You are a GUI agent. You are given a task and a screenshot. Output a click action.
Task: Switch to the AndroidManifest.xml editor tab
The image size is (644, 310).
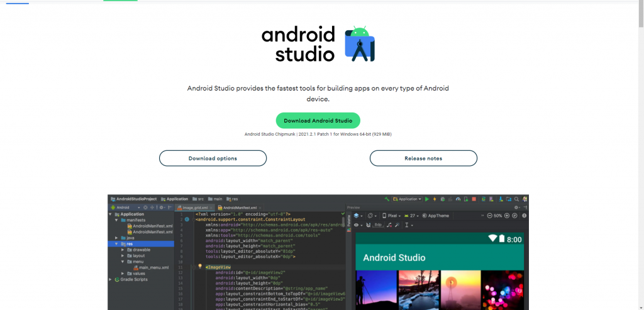(x=238, y=208)
